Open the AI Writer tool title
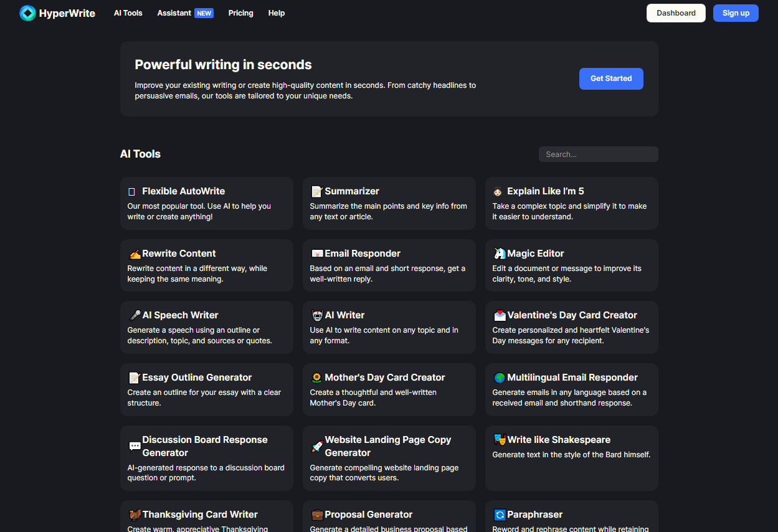 [x=344, y=315]
